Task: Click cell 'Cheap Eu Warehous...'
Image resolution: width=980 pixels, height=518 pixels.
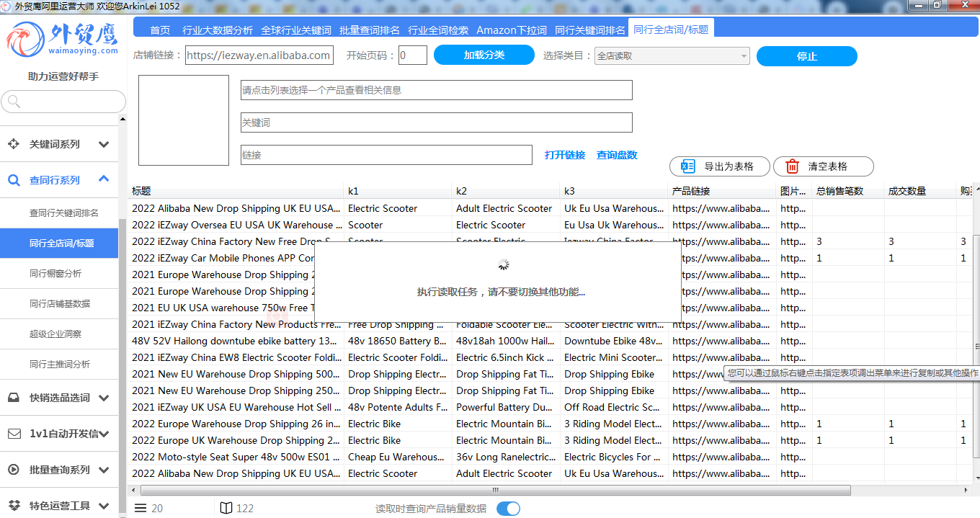Action: (398, 457)
